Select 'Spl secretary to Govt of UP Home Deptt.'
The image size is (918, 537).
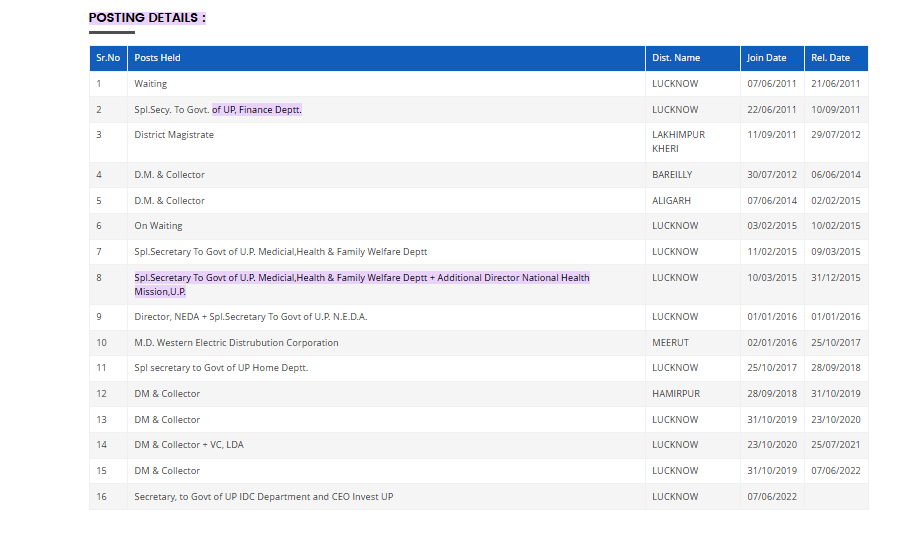click(x=221, y=368)
